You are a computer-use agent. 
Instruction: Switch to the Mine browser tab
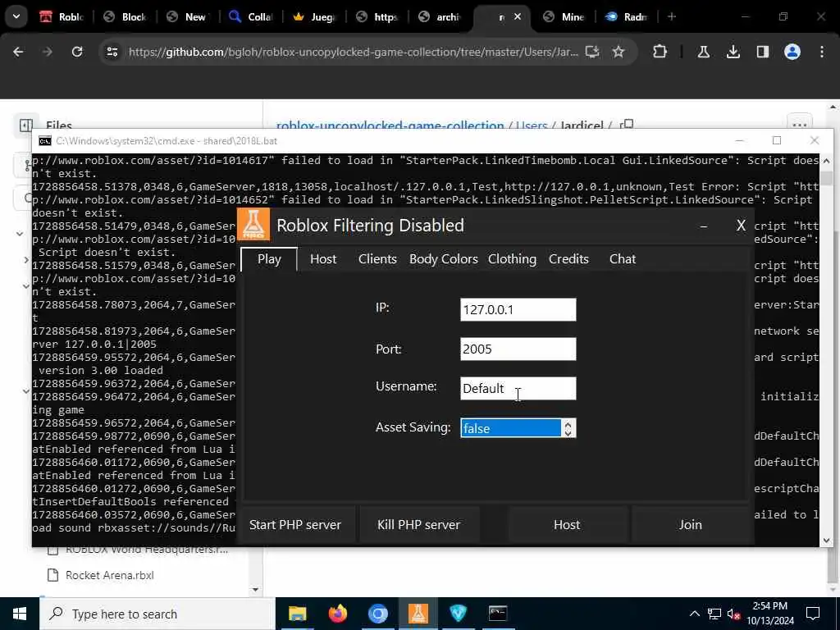[564, 16]
